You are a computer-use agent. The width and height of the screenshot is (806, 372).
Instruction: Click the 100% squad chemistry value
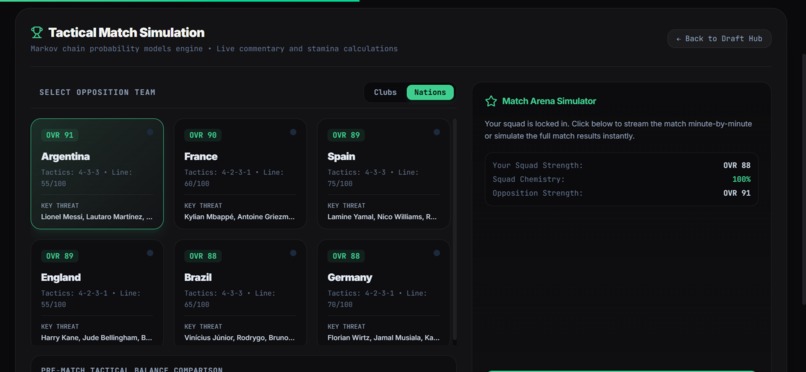(x=741, y=179)
